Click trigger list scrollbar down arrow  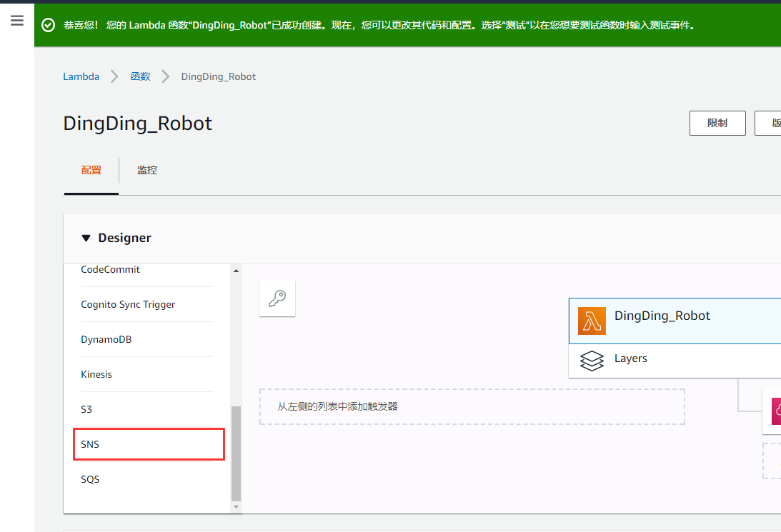point(236,507)
